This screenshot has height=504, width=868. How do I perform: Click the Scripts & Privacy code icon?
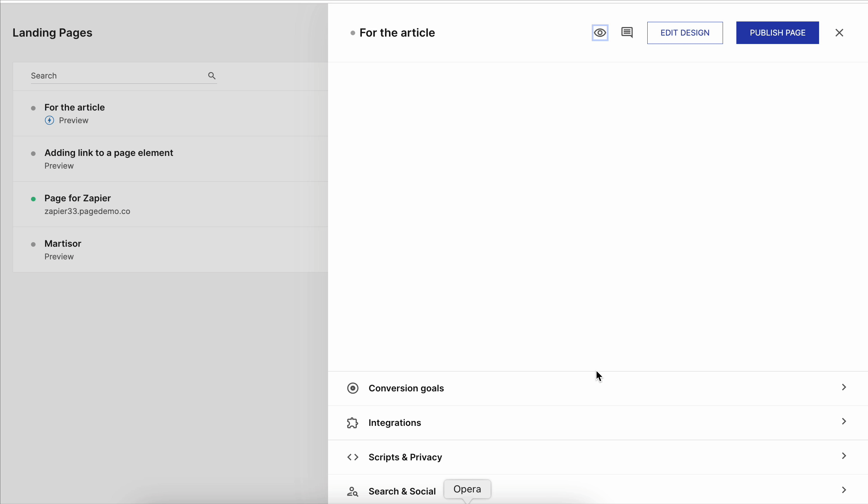353,457
